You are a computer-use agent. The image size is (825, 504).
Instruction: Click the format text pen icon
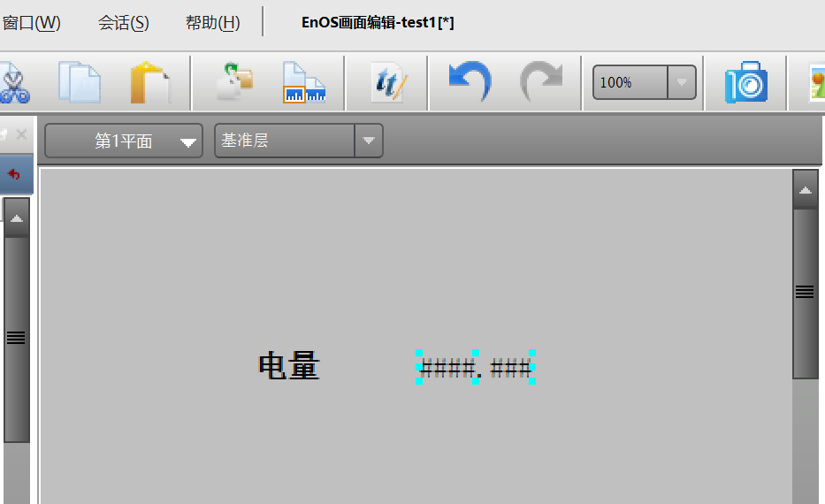point(388,83)
